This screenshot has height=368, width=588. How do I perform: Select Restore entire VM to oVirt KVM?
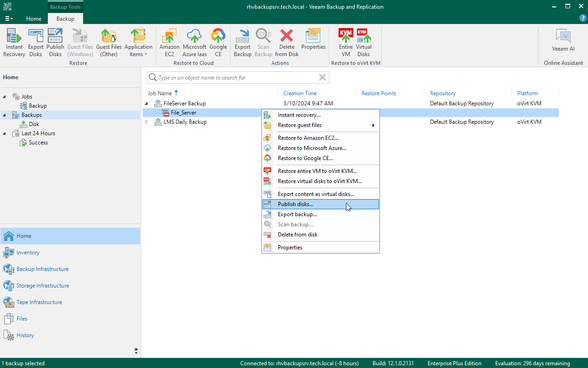tap(321, 171)
